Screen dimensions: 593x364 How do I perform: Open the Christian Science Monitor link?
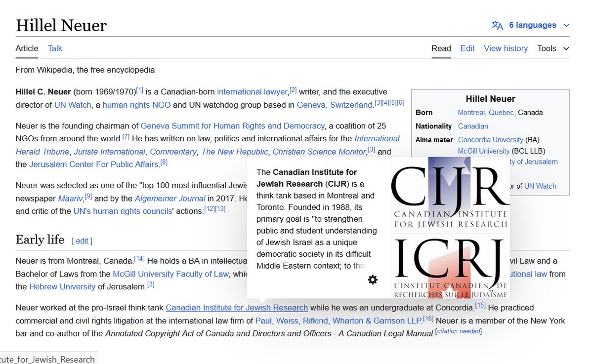click(x=320, y=152)
